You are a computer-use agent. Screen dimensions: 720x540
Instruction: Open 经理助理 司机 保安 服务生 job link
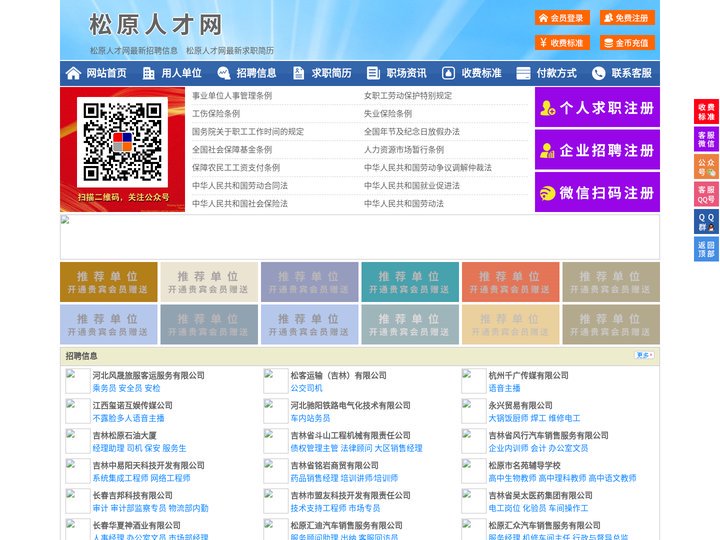click(139, 448)
